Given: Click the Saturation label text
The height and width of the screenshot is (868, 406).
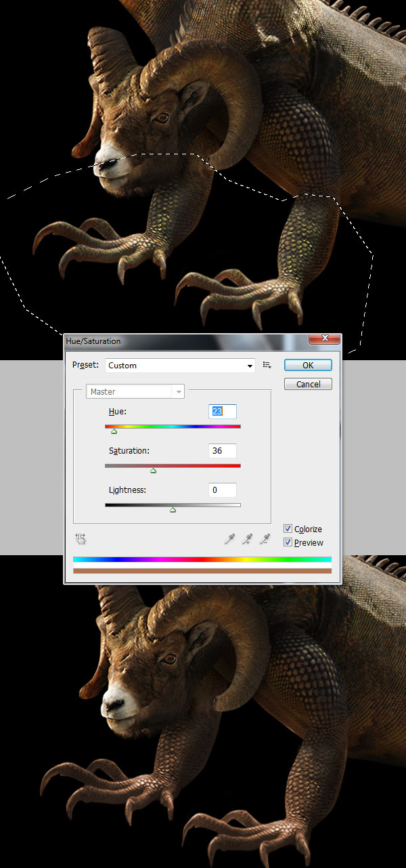Looking at the screenshot, I should [129, 450].
